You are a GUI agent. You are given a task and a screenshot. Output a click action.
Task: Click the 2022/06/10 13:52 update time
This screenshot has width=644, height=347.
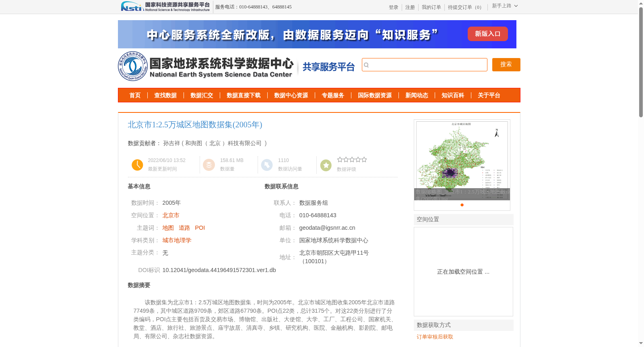[x=167, y=160]
